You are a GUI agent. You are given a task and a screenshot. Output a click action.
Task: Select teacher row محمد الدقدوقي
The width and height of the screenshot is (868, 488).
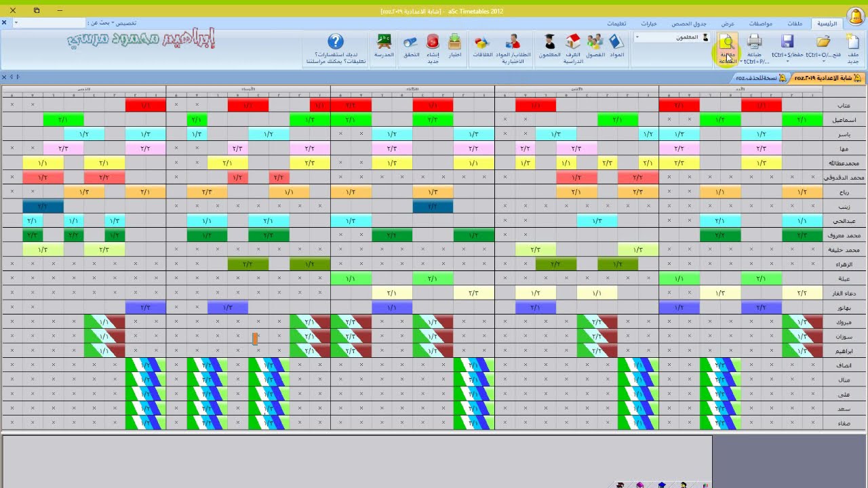[x=844, y=178]
